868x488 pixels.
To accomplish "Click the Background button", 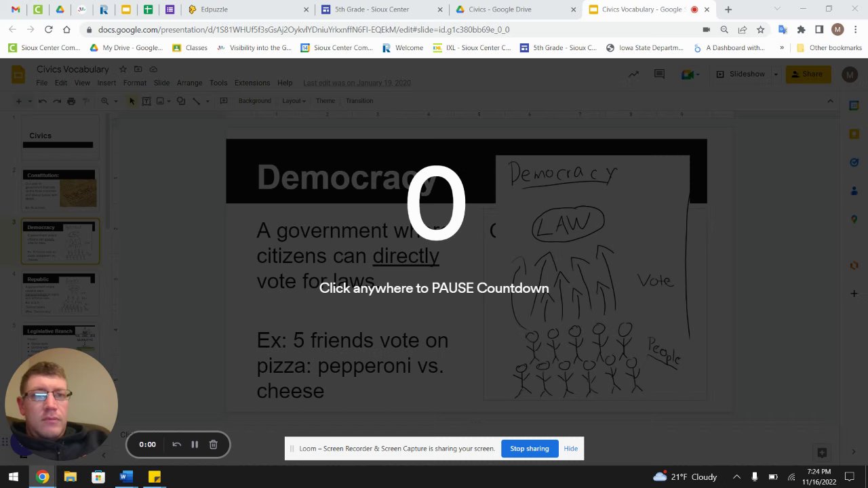I will coord(255,101).
